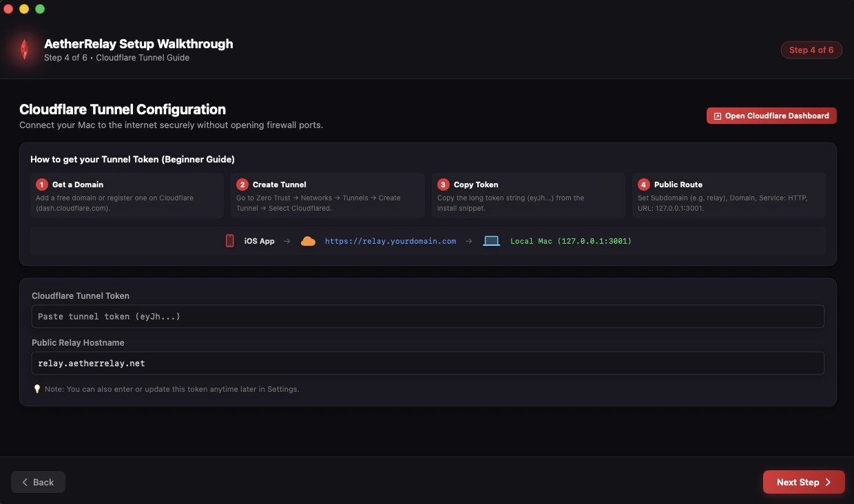Click the green macOS fullscreen window button
The image size is (854, 504).
tap(40, 9)
